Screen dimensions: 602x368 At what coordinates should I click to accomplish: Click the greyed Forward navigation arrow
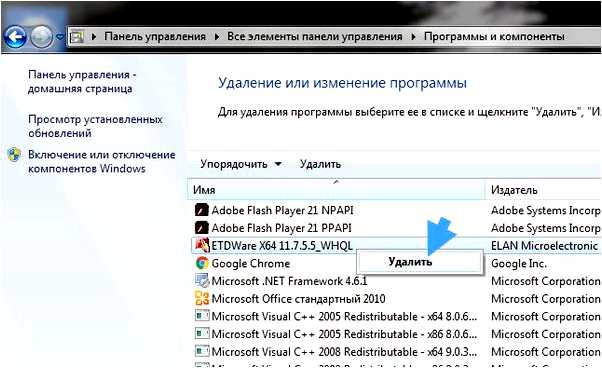[x=41, y=37]
